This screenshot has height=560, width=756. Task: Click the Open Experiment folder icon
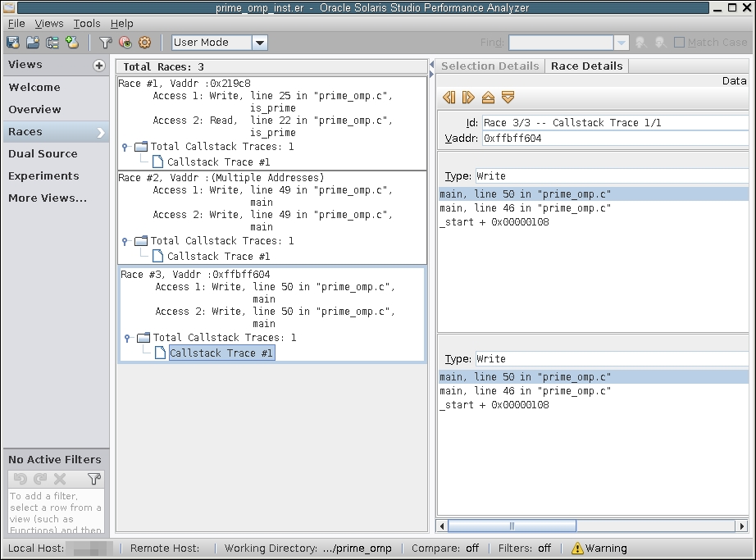pos(33,43)
